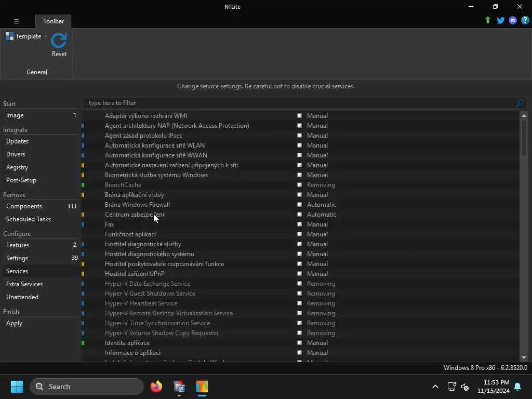
Task: Click the NTLite taskbar icon
Action: point(202,387)
